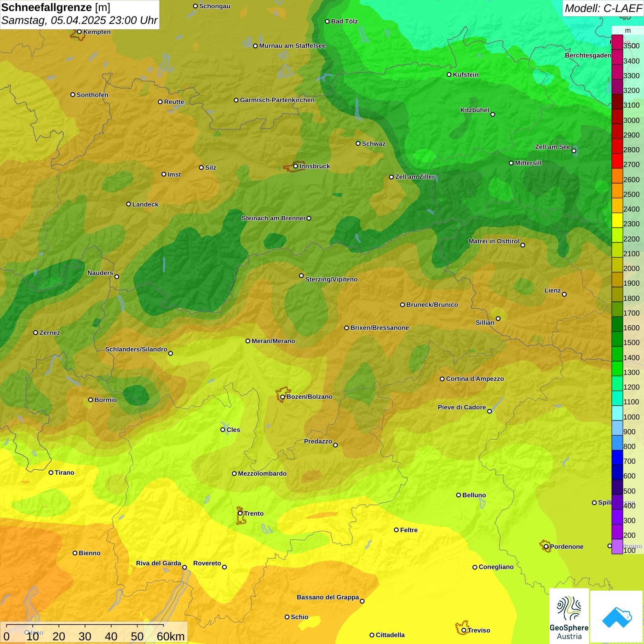Select the Bormio location marker
The image size is (644, 644).
click(91, 400)
